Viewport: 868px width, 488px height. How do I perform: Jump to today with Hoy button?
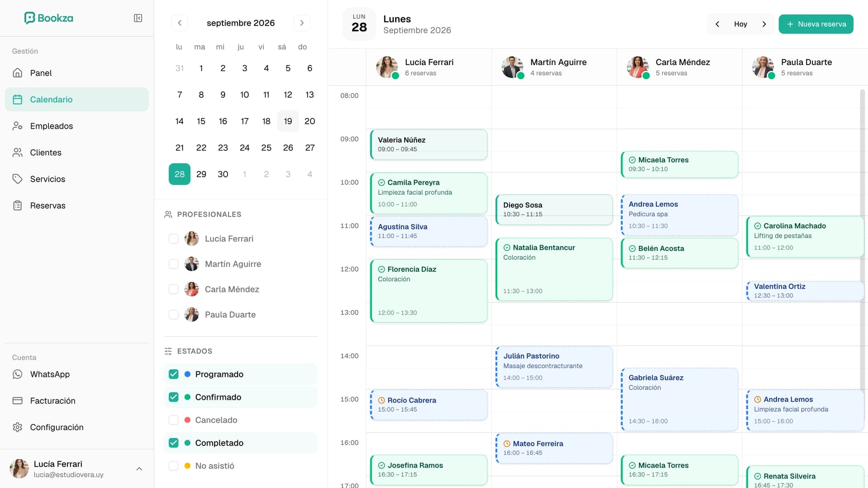741,24
